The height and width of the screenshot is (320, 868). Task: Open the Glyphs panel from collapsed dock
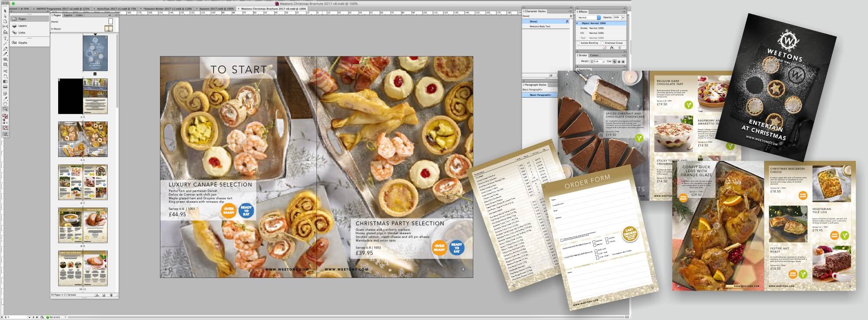[30, 42]
